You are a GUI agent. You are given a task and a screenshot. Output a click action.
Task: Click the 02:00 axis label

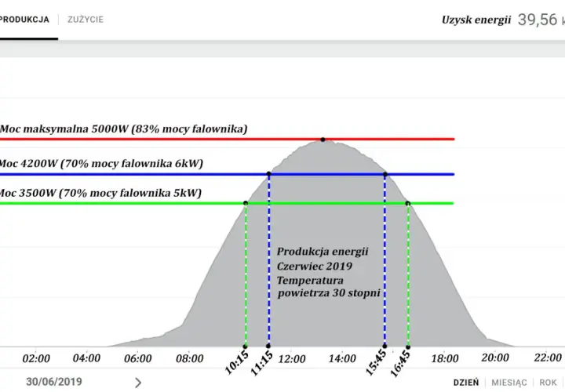tap(36, 358)
